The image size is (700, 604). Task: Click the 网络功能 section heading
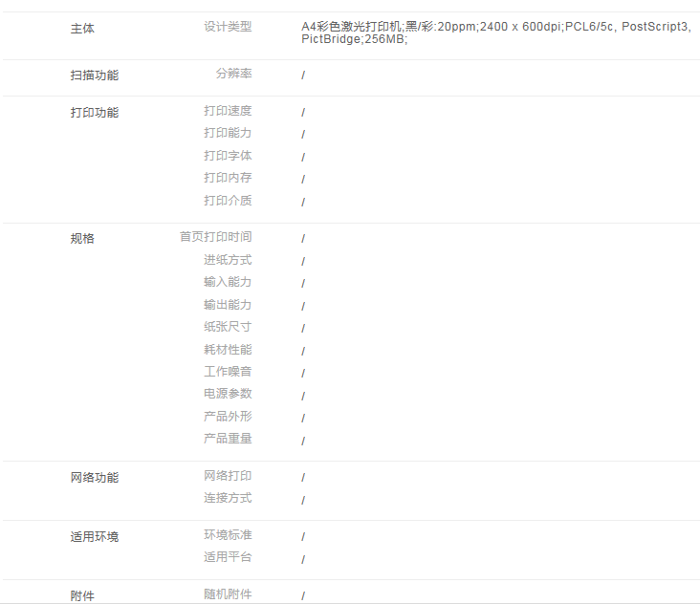click(x=95, y=478)
